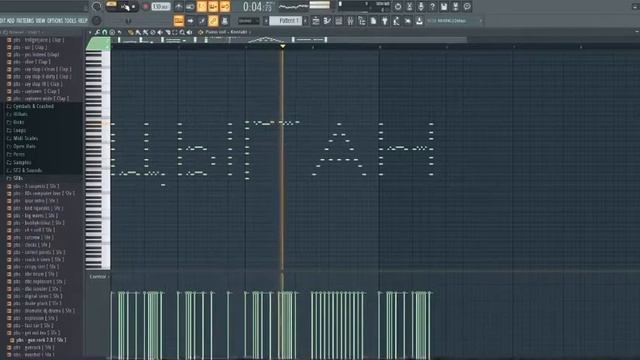Open the Playlist window icon
The height and width of the screenshot is (360, 640).
point(316,21)
